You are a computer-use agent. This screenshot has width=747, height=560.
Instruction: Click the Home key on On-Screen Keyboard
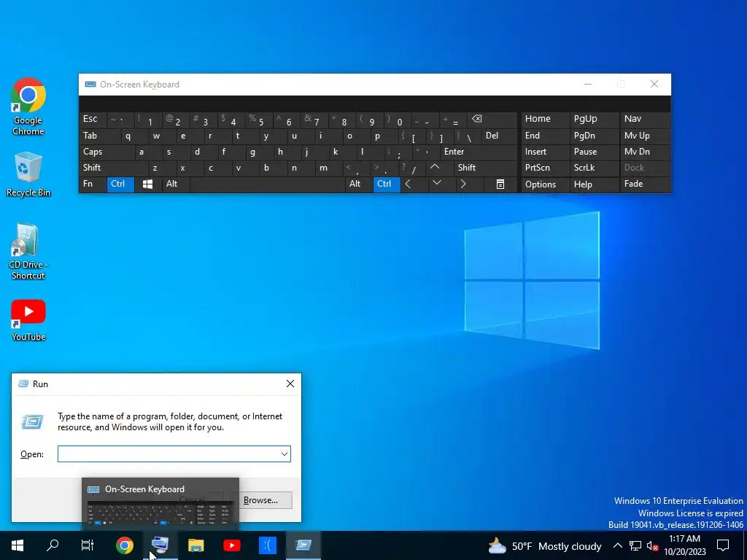pyautogui.click(x=546, y=119)
